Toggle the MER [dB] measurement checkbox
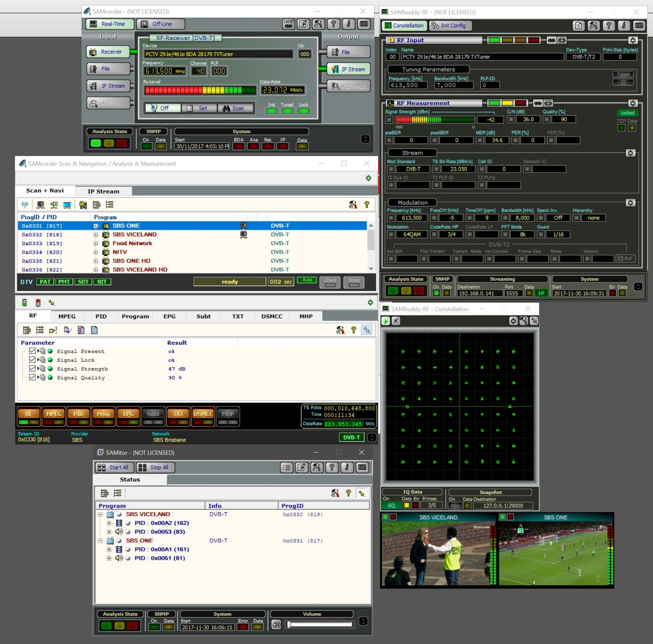Image resolution: width=653 pixels, height=644 pixels. 480,140
